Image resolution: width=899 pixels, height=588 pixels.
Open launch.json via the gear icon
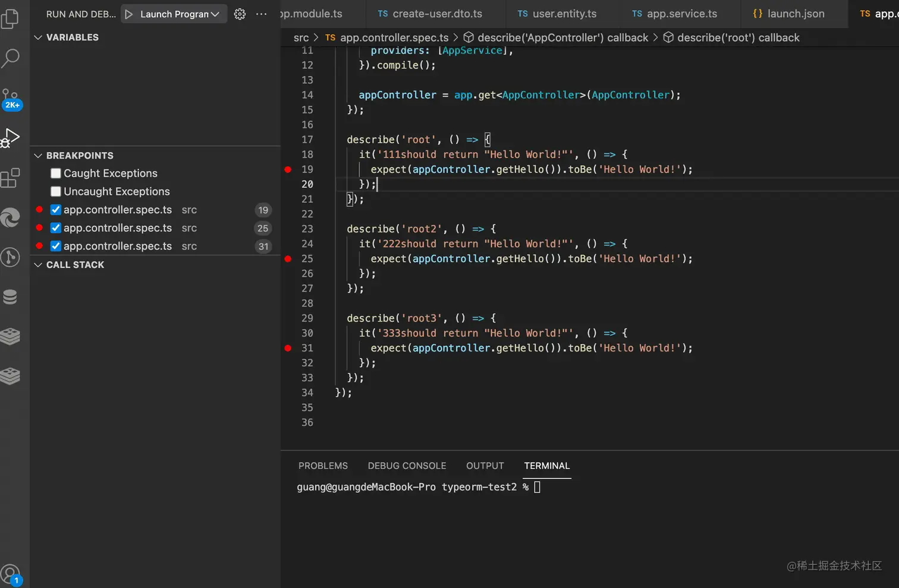pos(240,14)
